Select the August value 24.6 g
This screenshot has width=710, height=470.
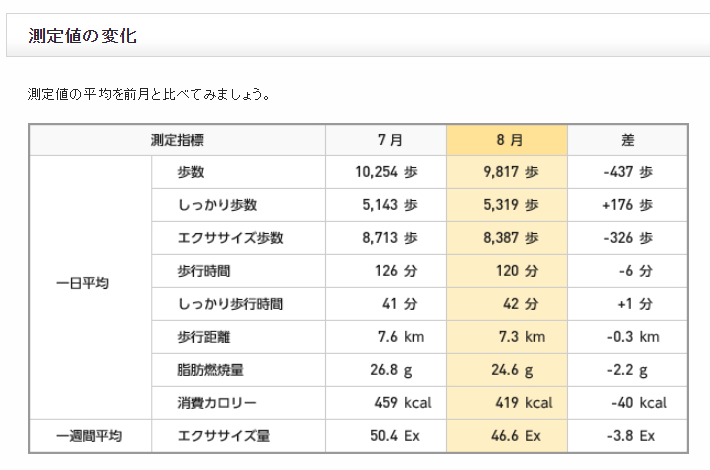click(512, 370)
